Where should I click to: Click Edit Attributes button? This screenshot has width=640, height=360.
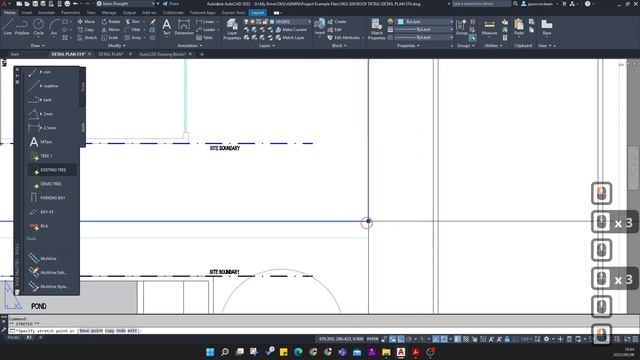point(344,38)
